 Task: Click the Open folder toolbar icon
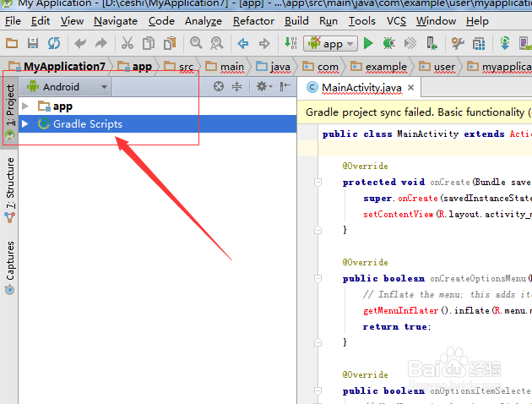[12, 43]
